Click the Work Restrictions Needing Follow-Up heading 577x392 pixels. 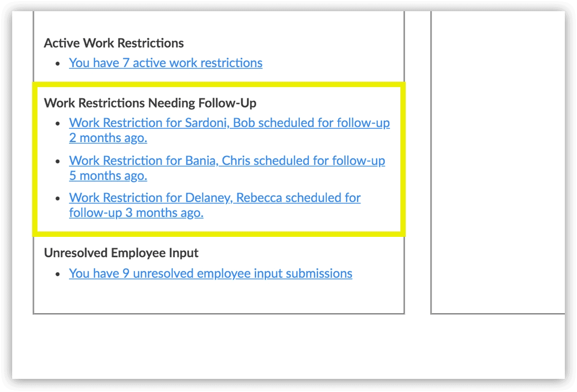click(x=150, y=103)
